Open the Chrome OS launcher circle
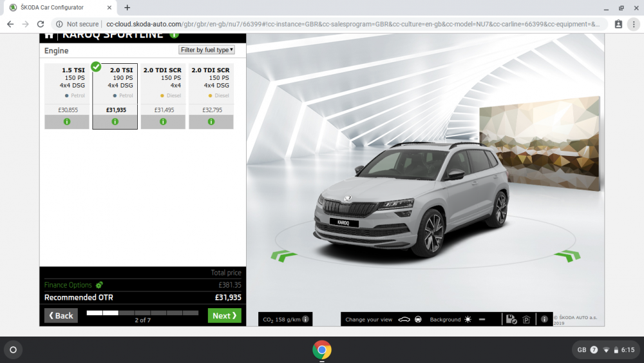This screenshot has width=644, height=363. coord(13,350)
